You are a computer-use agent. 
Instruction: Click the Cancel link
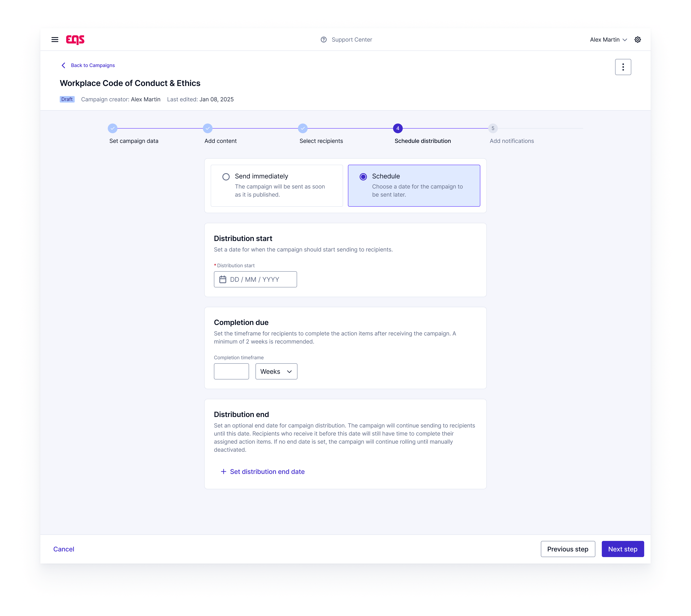point(64,549)
